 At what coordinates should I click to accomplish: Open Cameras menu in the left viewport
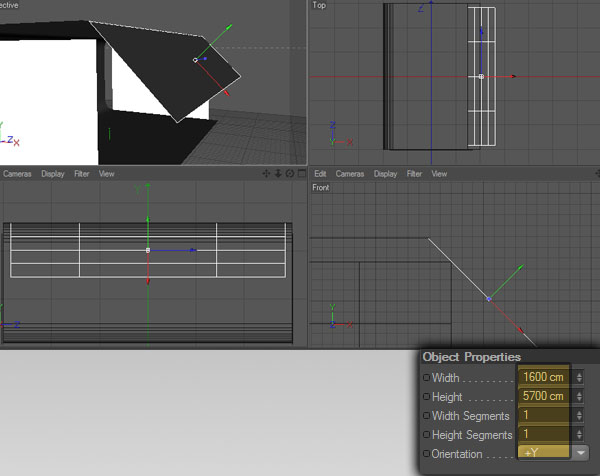(17, 174)
